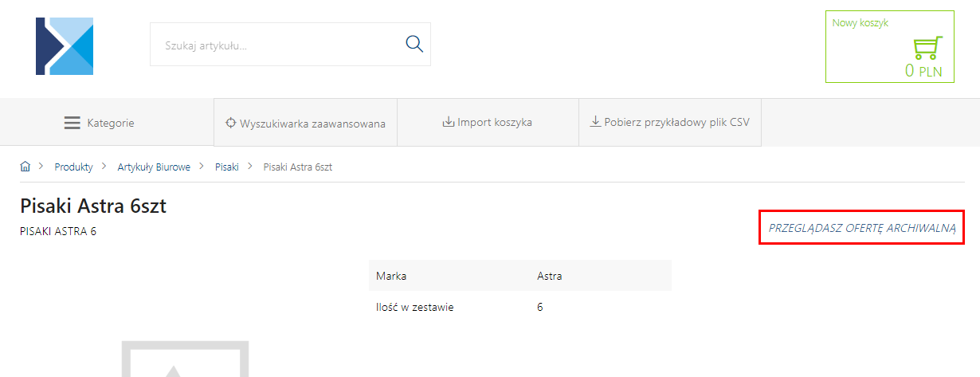Click the Astra brand value
The height and width of the screenshot is (377, 980).
(550, 276)
